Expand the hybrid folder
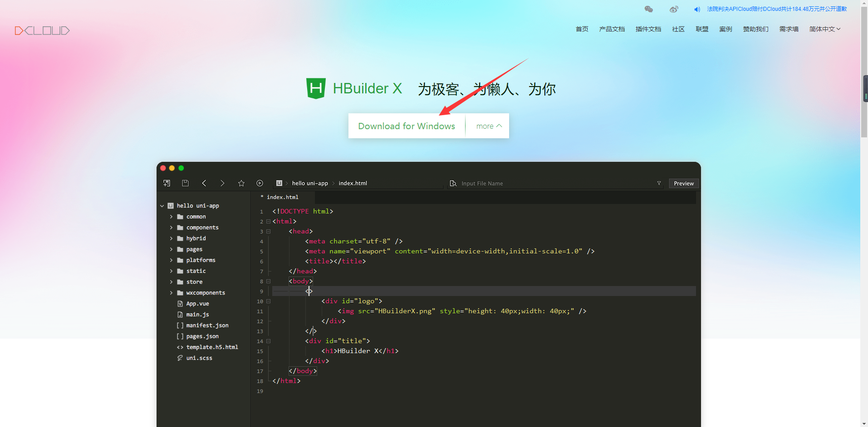Image resolution: width=868 pixels, height=427 pixels. [x=171, y=238]
